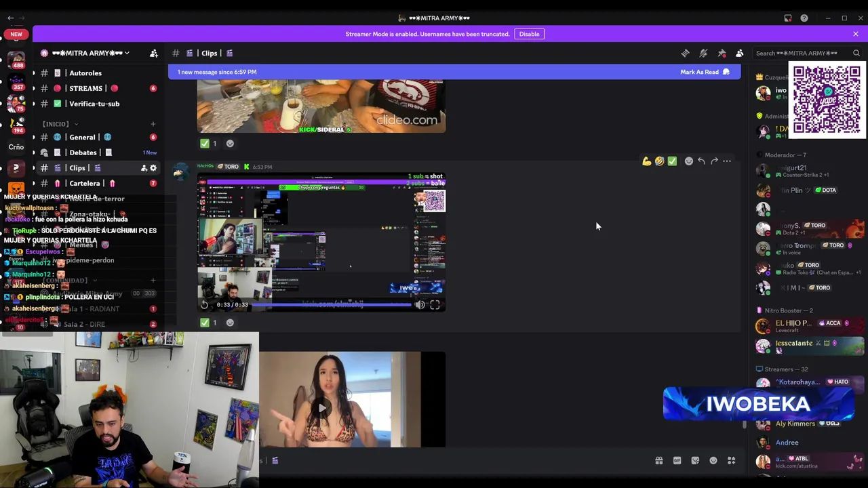
Task: Send a gift icon in message bar
Action: coord(659,461)
